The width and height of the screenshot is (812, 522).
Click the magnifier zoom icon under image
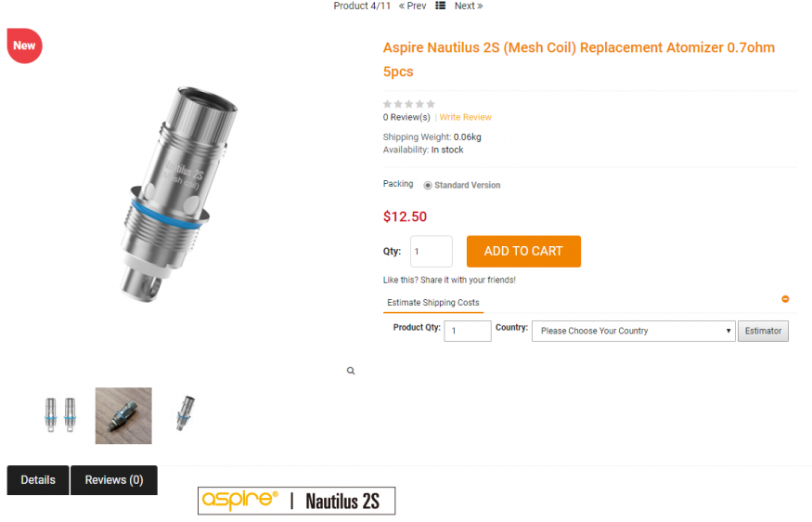[351, 371]
